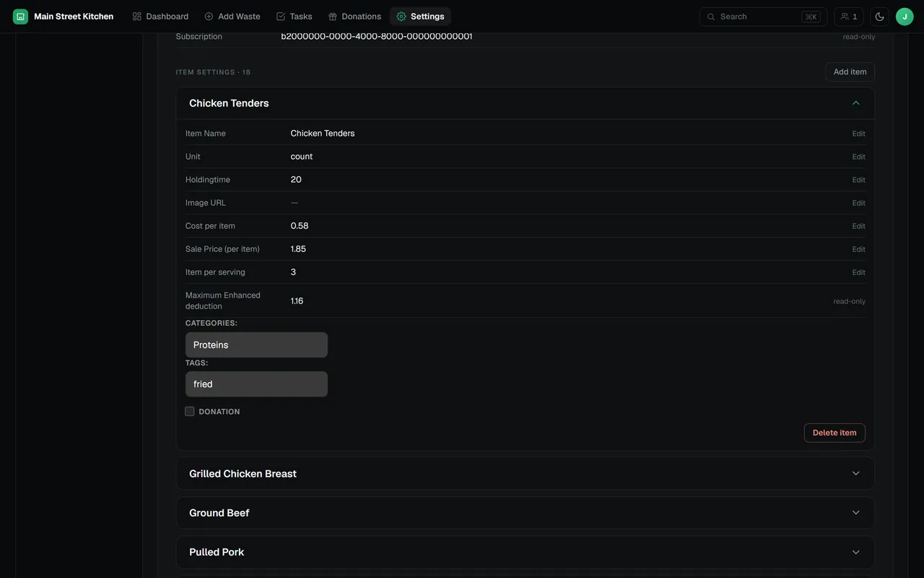924x578 pixels.
Task: Expand the Ground Beef item
Action: pos(526,513)
